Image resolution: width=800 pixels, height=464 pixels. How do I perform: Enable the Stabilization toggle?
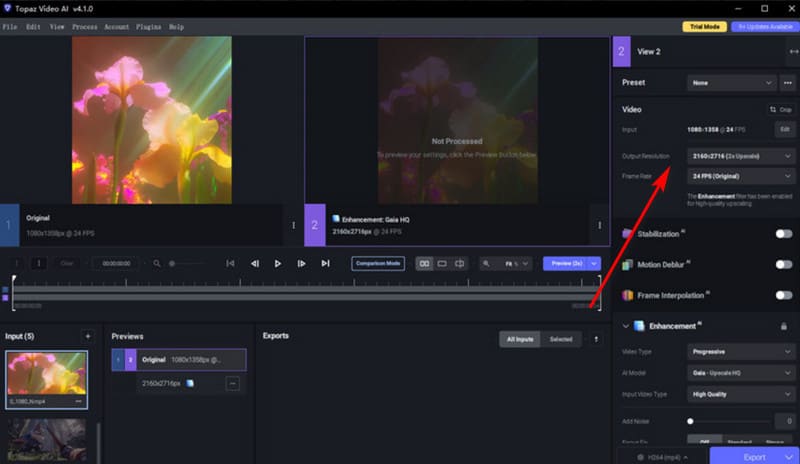783,234
